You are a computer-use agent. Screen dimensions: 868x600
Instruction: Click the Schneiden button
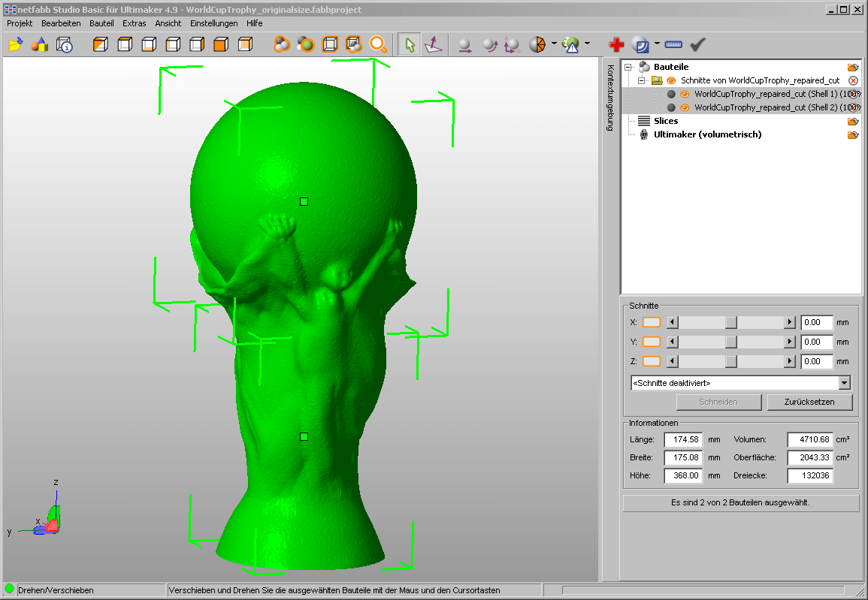click(718, 402)
